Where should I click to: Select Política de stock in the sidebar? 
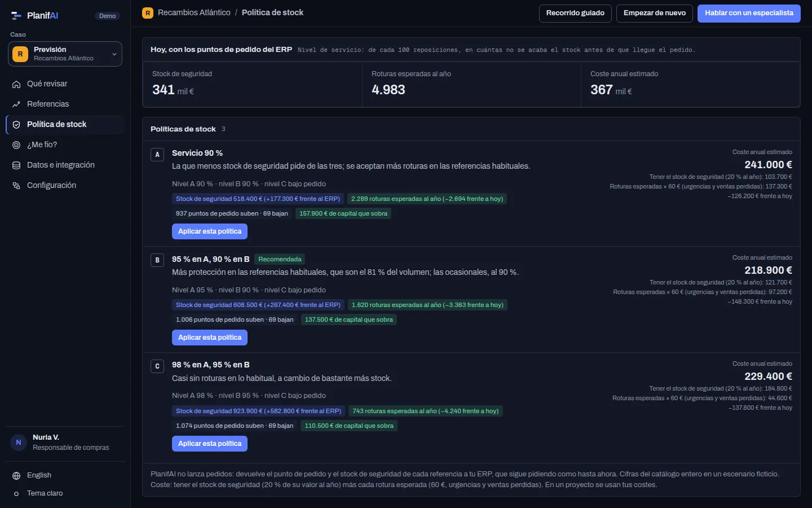[x=65, y=124]
